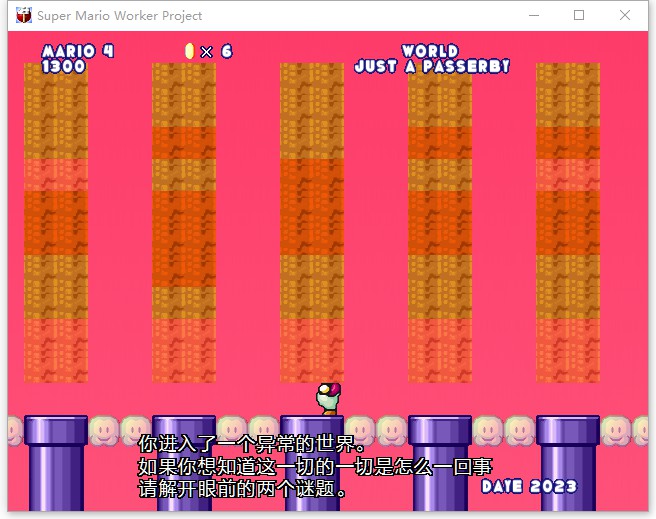Click the subtitle line "如果你想知道这一切的一切是怎么一回事"
This screenshot has height=519, width=656.
(x=315, y=466)
